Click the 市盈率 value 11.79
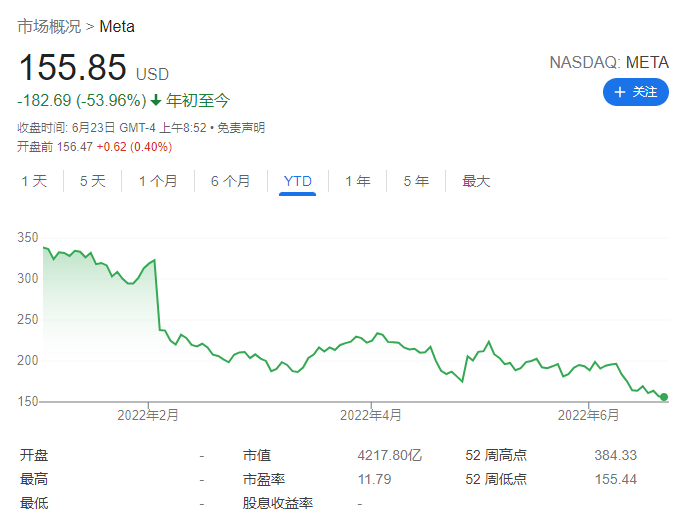The image size is (693, 515). coord(374,479)
